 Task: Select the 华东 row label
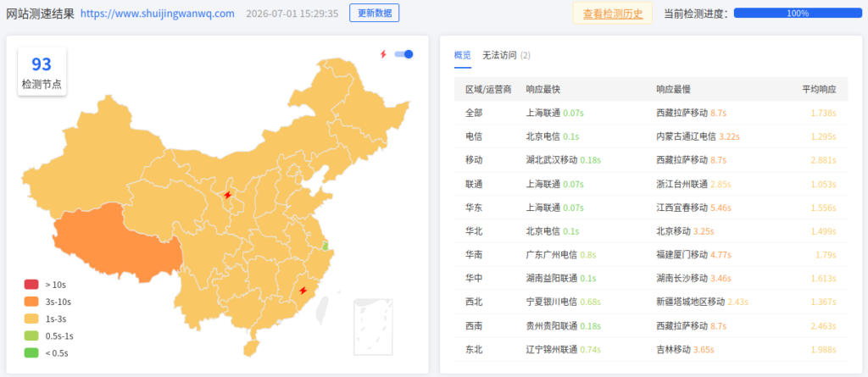474,208
